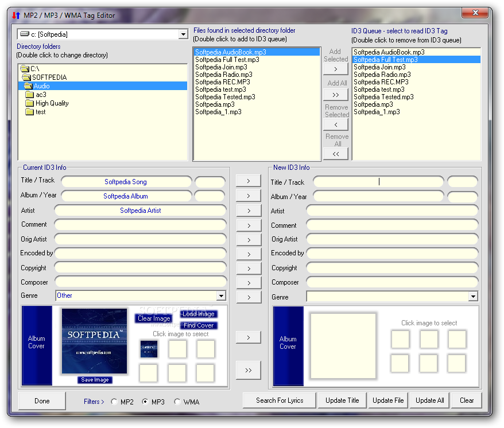Click the Update File button

pyautogui.click(x=388, y=400)
